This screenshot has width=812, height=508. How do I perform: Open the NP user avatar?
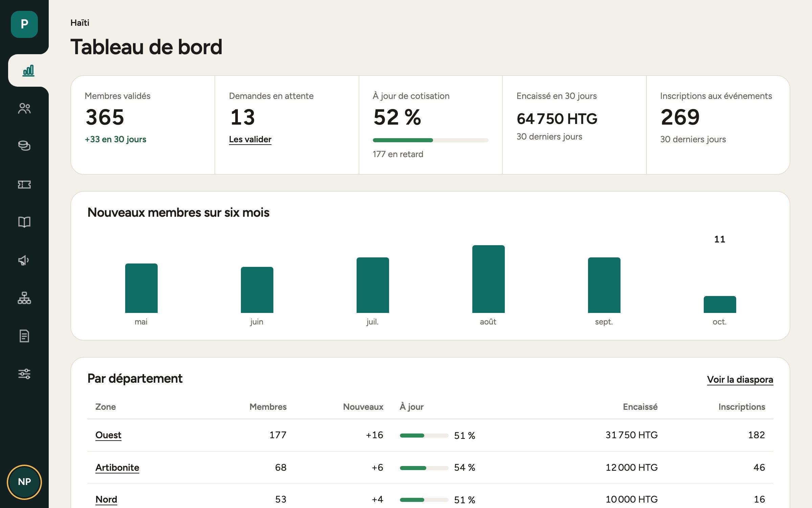[x=24, y=482]
